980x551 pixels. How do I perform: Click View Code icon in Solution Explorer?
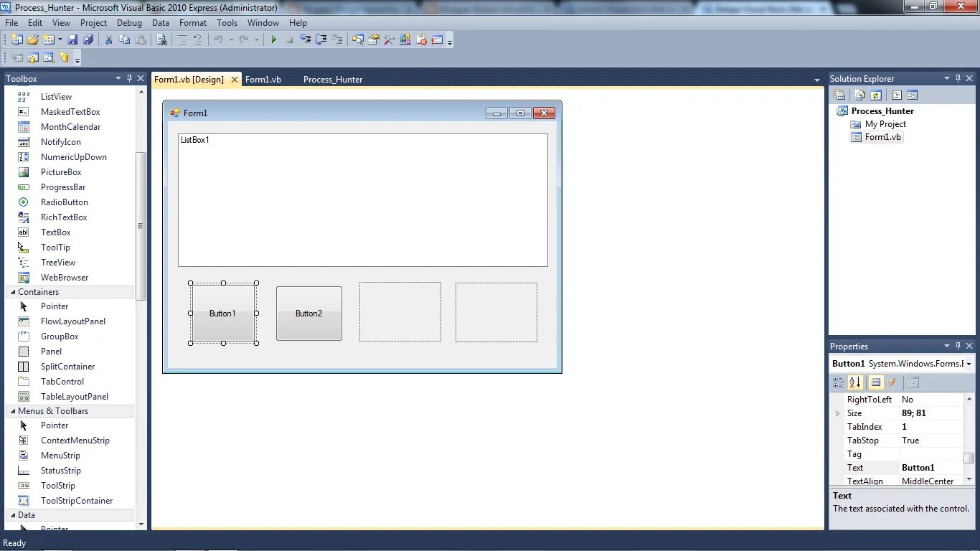click(897, 95)
